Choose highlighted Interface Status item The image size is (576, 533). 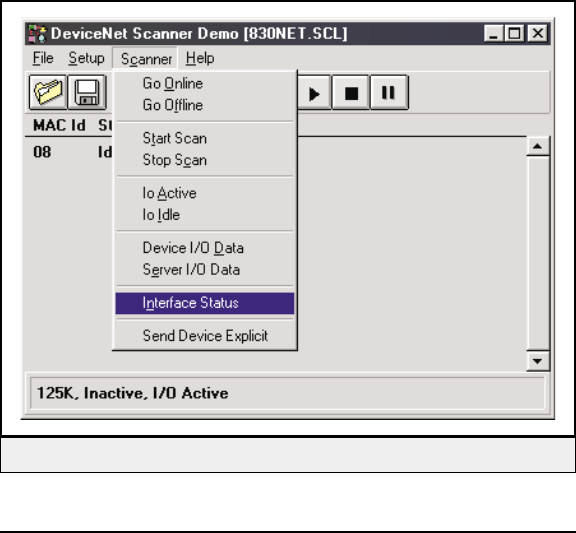(x=205, y=303)
